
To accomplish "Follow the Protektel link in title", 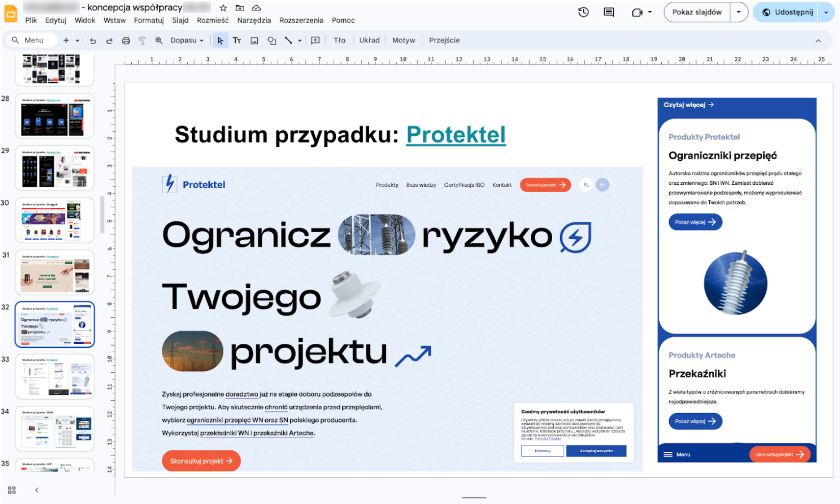I will click(456, 135).
